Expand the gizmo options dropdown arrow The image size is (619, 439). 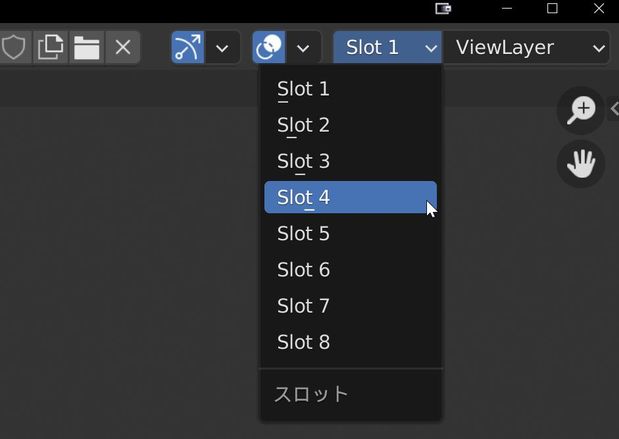(222, 47)
